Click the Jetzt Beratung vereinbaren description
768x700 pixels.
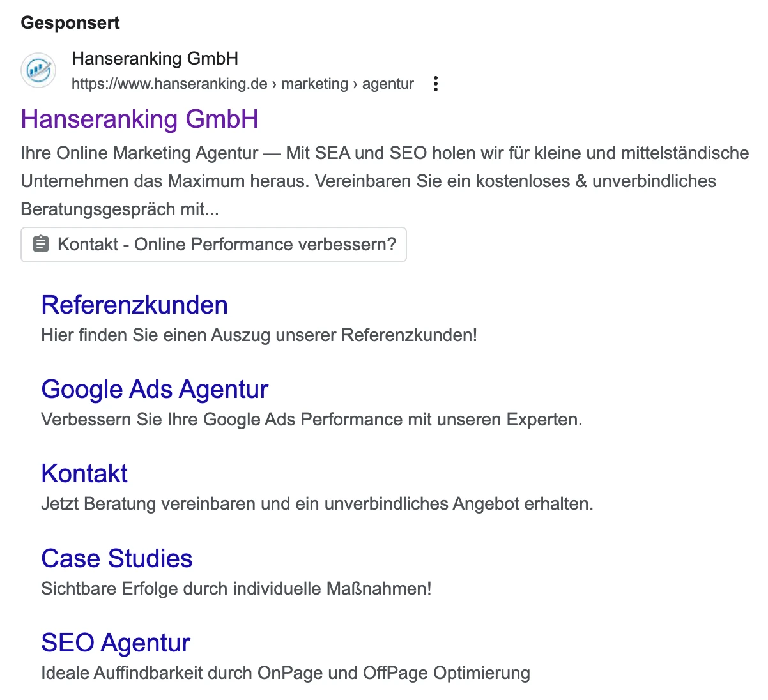[317, 504]
